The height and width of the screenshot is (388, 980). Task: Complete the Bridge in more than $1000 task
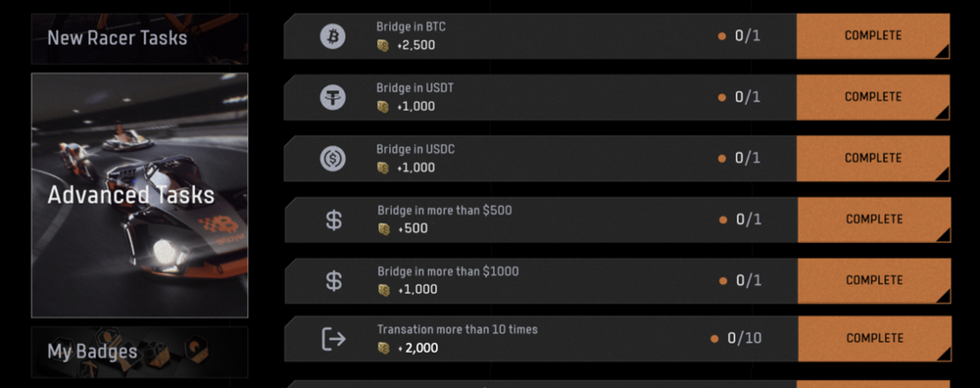click(x=874, y=281)
